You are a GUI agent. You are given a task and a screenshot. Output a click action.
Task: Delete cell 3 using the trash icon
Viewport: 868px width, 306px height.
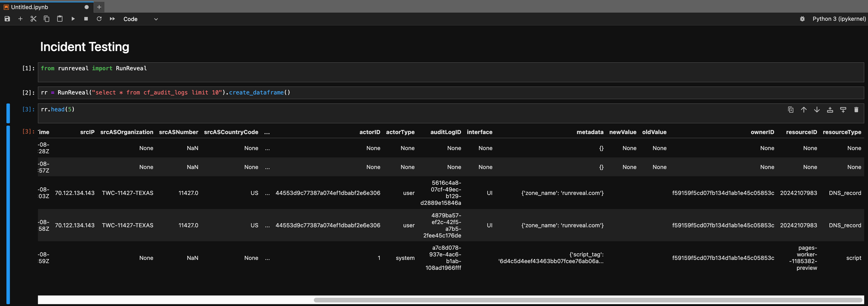click(x=856, y=110)
